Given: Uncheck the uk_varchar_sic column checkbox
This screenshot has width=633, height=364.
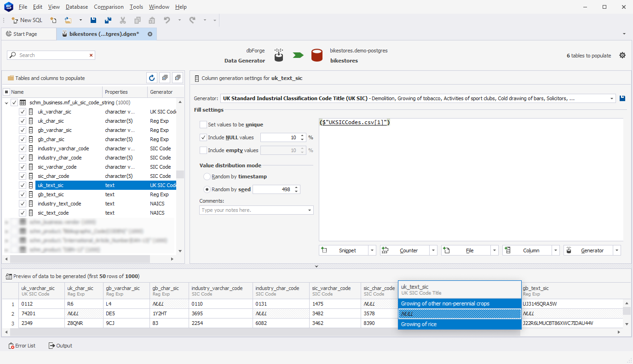Looking at the screenshot, I should pos(23,112).
